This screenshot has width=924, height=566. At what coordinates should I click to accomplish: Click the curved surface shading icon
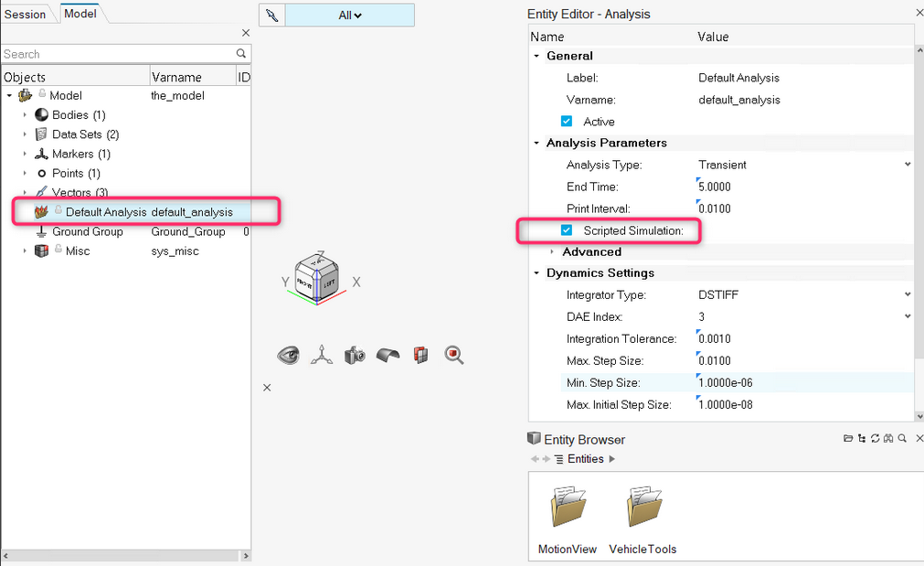388,355
